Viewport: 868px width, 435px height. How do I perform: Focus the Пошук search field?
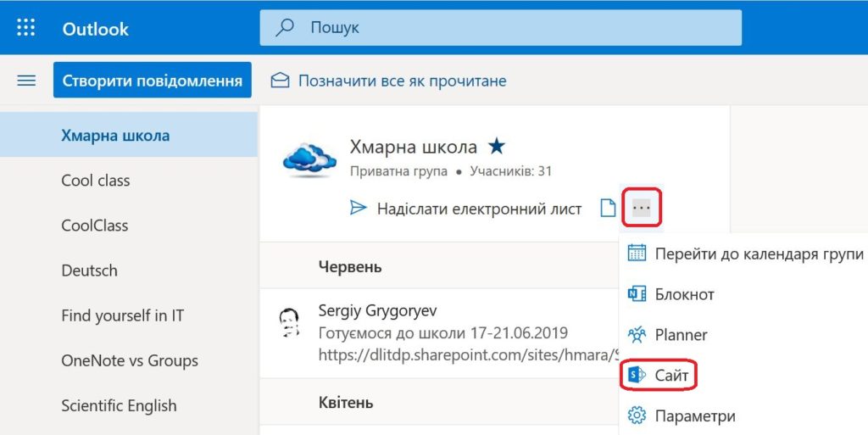click(500, 27)
